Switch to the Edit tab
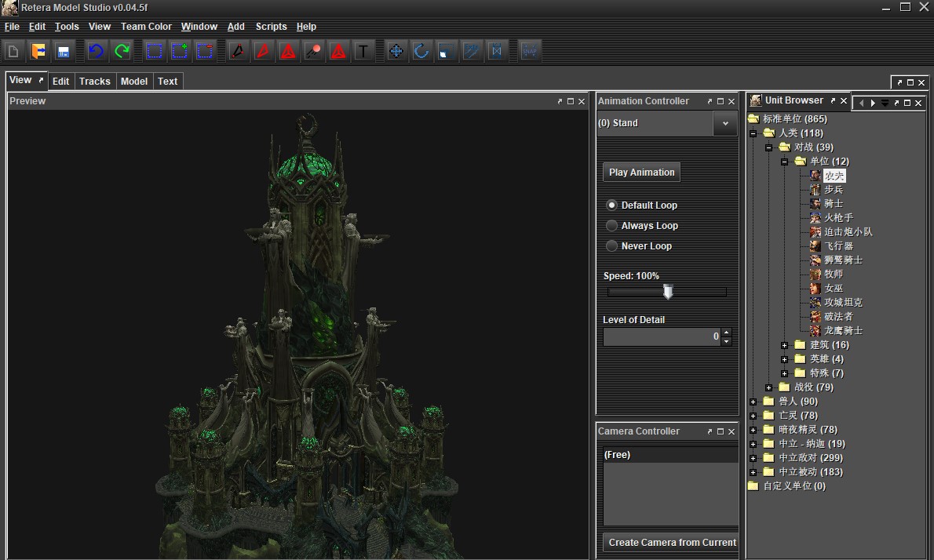The width and height of the screenshot is (934, 560). tap(60, 82)
